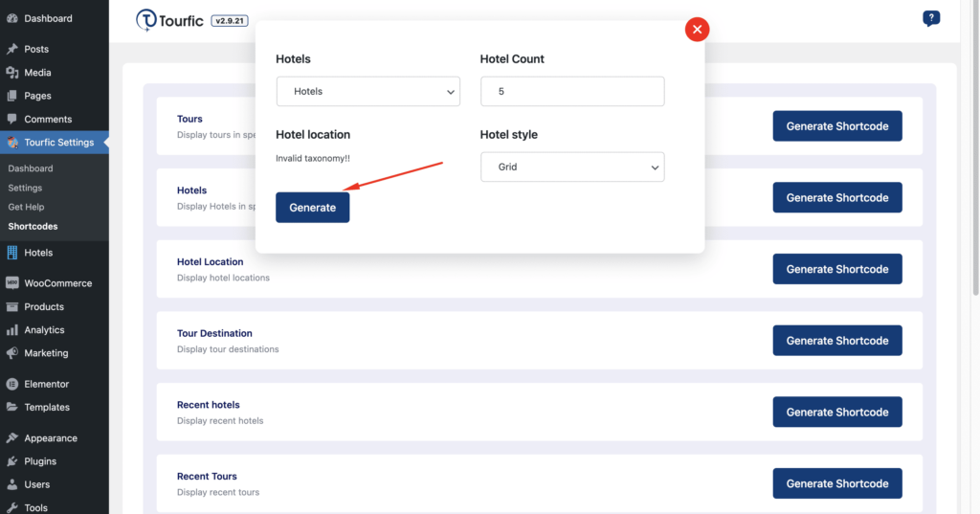Generate shortcode for Recent Tours row
This screenshot has height=514, width=980.
pos(836,483)
